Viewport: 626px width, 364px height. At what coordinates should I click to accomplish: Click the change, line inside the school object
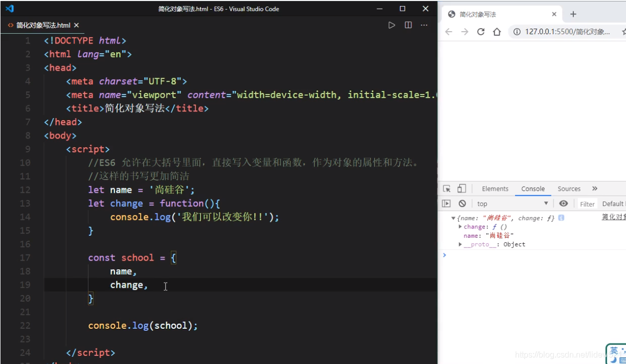click(129, 285)
